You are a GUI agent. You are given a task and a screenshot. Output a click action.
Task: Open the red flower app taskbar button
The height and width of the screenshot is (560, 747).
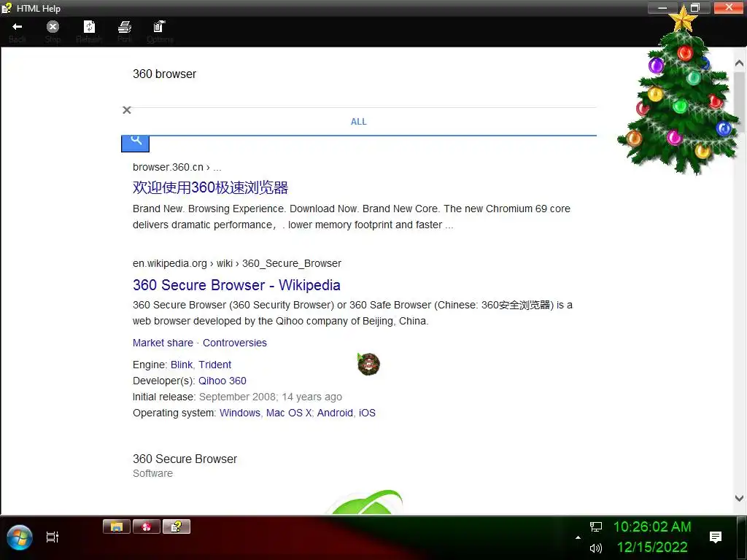coord(146,526)
